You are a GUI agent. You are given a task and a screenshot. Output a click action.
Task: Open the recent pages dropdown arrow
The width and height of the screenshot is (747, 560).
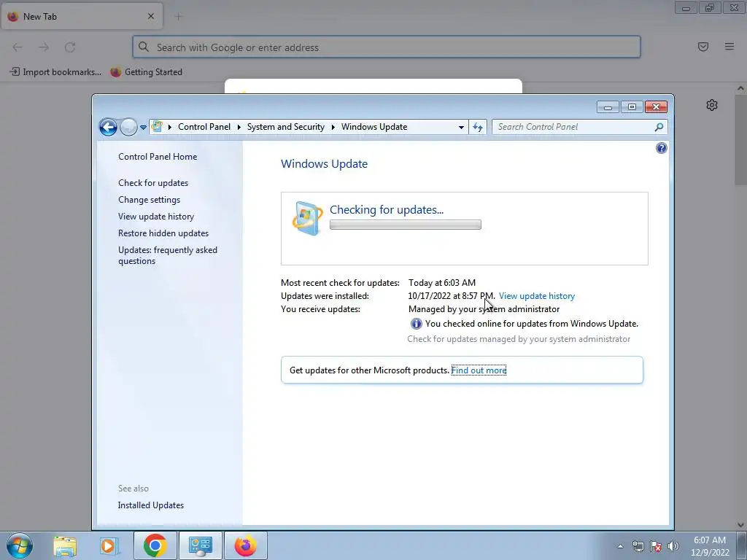143,127
